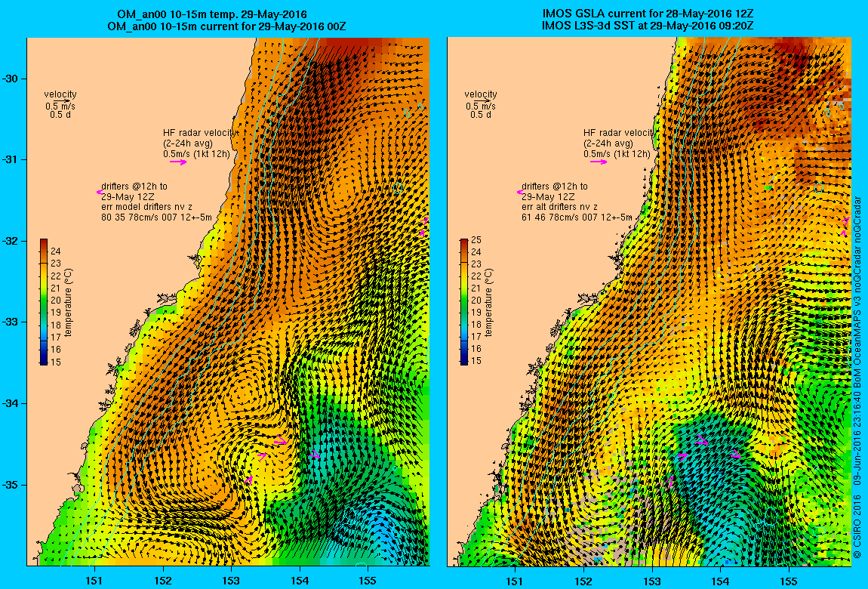Click the '-35' latitude axis label
Viewport: 868px width, 589px height.
tap(11, 485)
